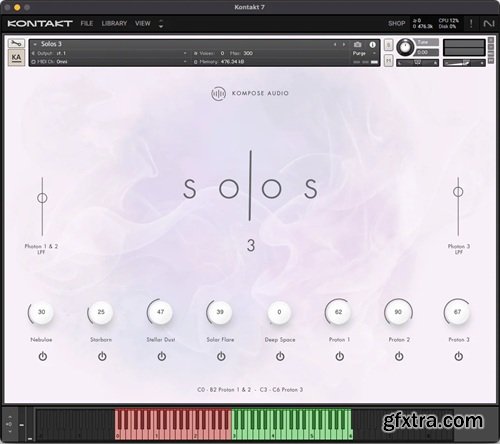Click the Stellar Dust knob showing 47
The image size is (500, 444).
pyautogui.click(x=160, y=312)
